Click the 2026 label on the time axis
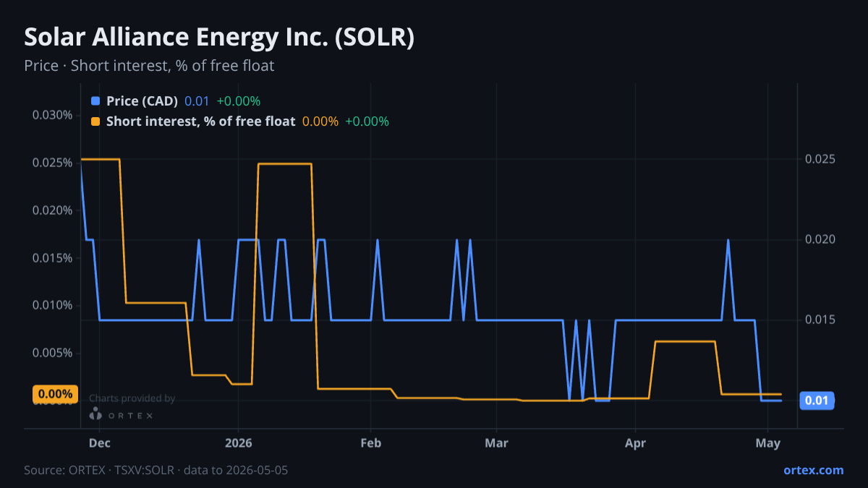The width and height of the screenshot is (868, 488). (x=239, y=442)
